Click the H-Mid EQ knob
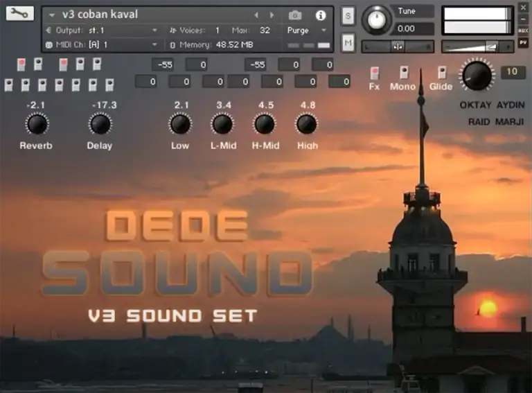532x393 pixels. click(265, 124)
